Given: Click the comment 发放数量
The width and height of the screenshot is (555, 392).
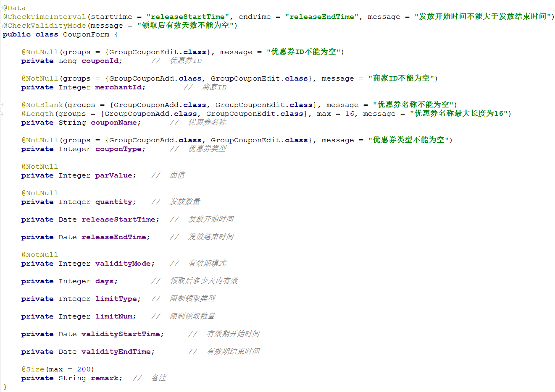Looking at the screenshot, I should click(185, 202).
